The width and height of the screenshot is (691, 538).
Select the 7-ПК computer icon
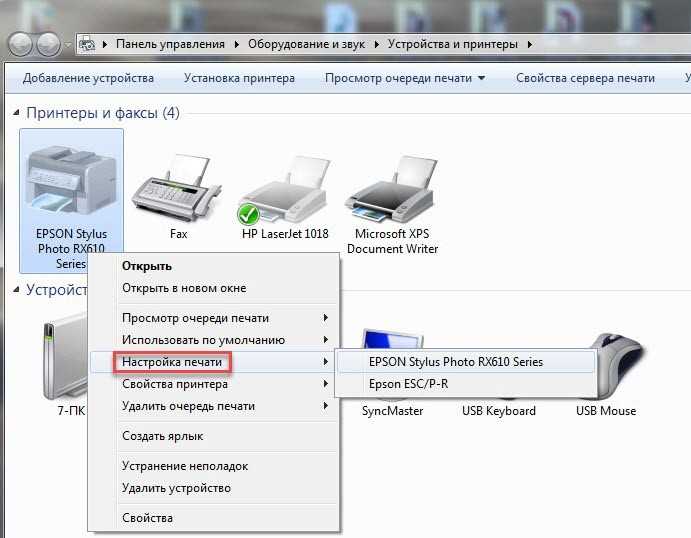[x=65, y=356]
